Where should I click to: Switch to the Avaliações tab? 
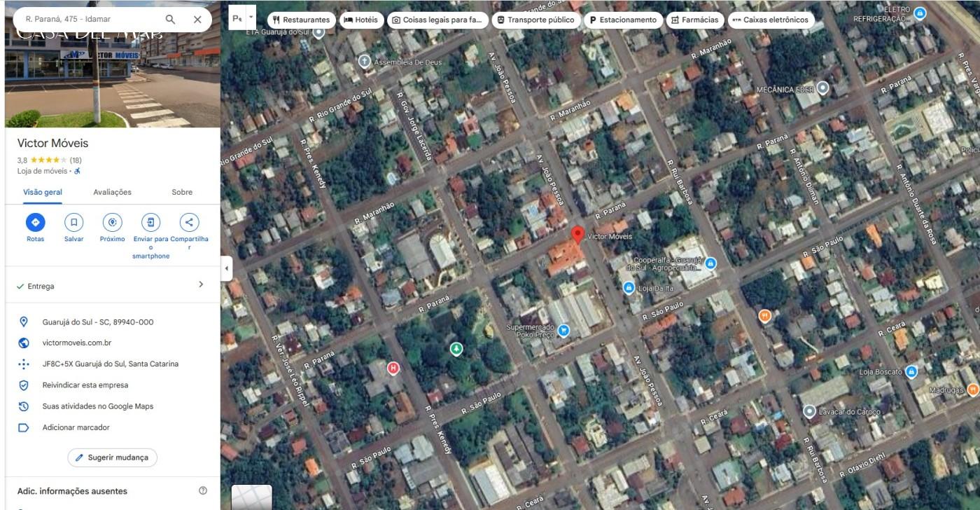coord(112,192)
